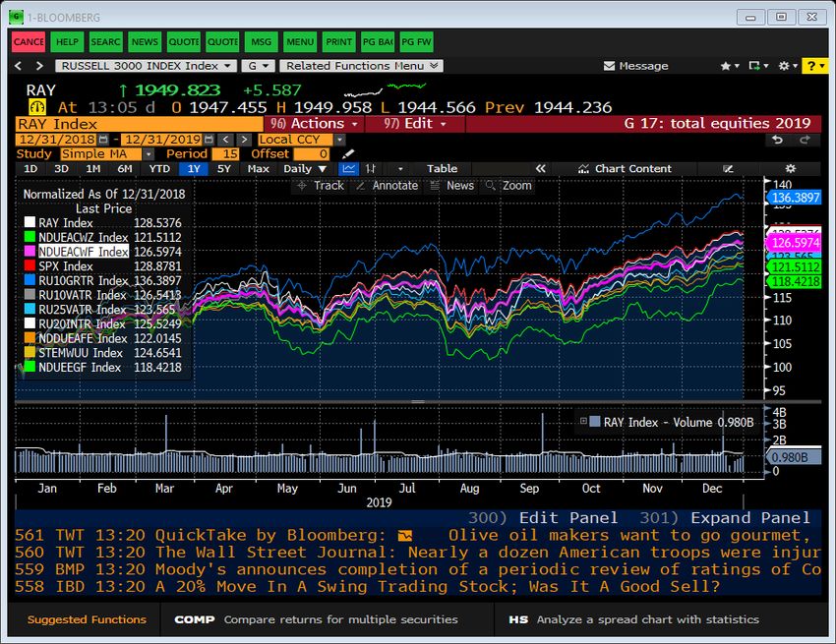Shift date range forward
This screenshot has height=644, width=836.
[x=244, y=140]
